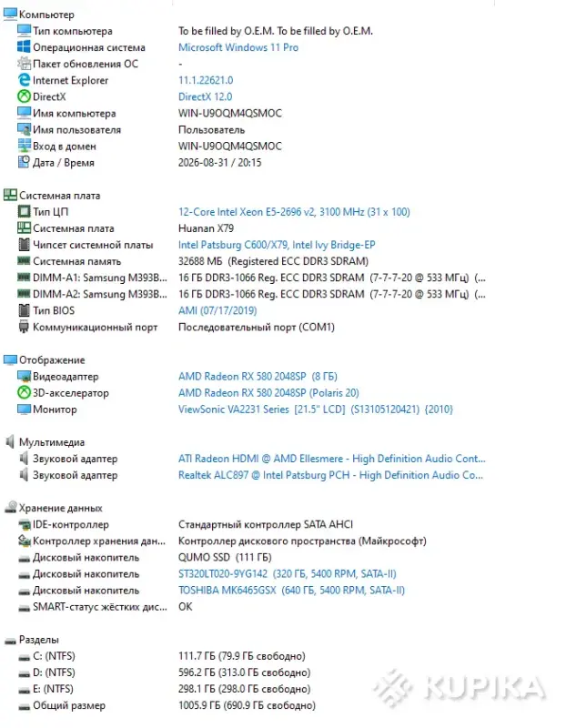This screenshot has height=728, width=566.
Task: Click the Тип BIOS chip icon
Action: (x=24, y=310)
